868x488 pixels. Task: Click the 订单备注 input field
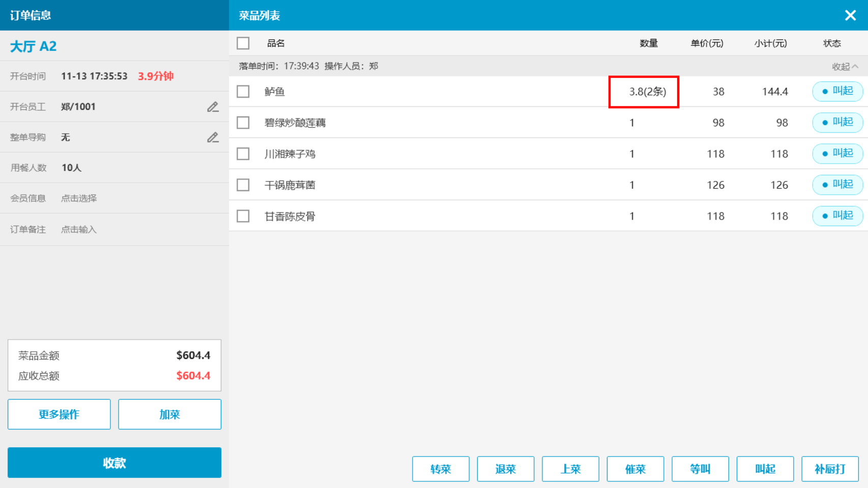[79, 229]
